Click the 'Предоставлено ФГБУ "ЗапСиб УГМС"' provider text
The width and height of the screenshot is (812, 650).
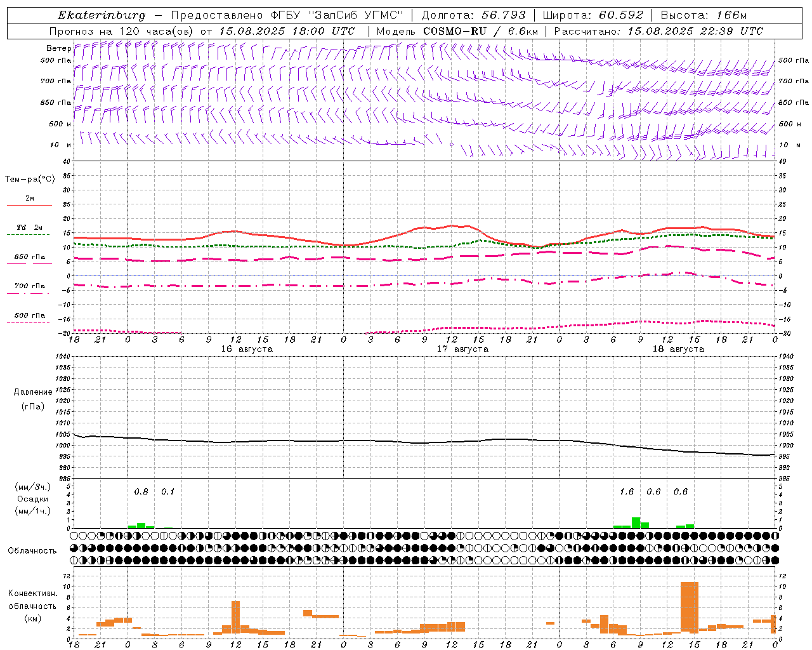tap(287, 15)
